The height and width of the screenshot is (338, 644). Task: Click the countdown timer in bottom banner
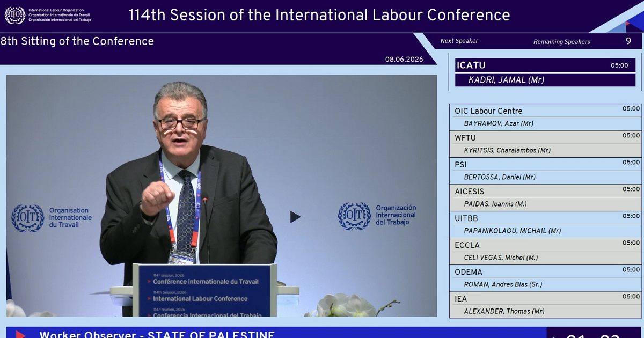(x=593, y=335)
